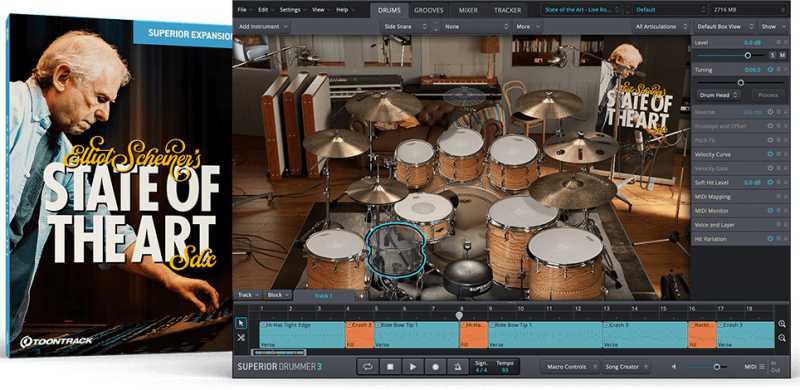The width and height of the screenshot is (800, 390).
Task: Click the highlighted side snare drum
Action: [396, 250]
